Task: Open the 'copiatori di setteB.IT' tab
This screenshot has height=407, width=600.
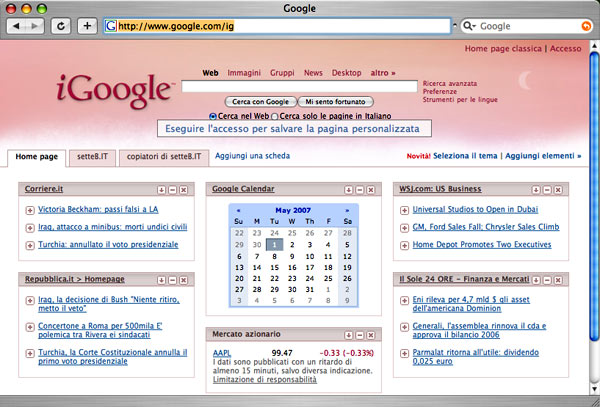Action: pos(164,157)
